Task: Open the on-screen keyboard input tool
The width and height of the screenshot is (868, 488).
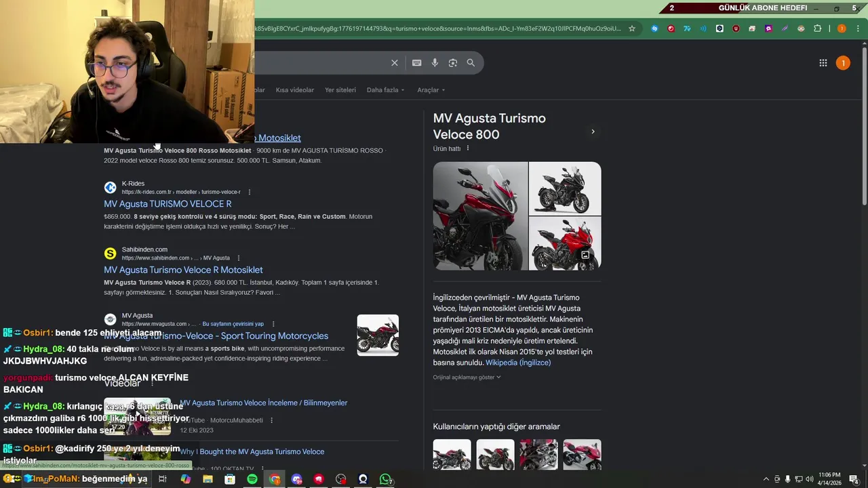Action: click(417, 62)
